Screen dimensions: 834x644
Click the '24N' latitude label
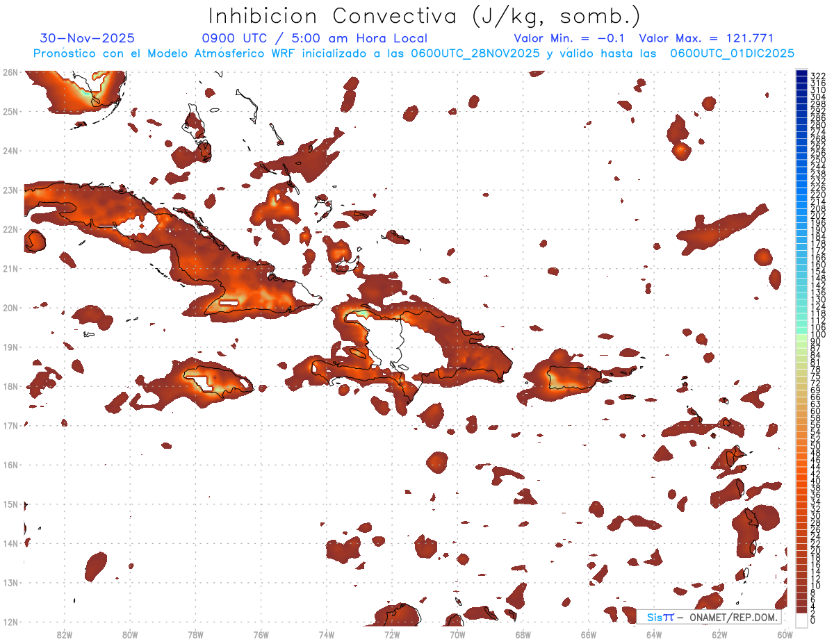[10, 151]
